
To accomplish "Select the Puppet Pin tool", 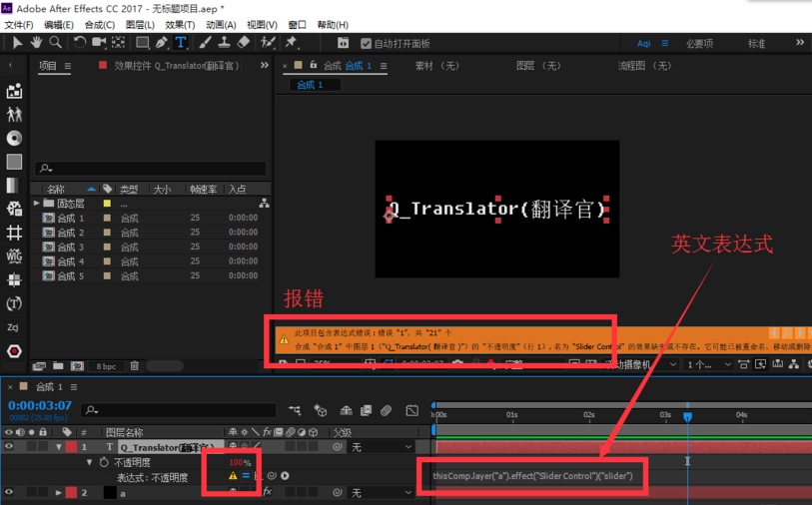I will (291, 43).
